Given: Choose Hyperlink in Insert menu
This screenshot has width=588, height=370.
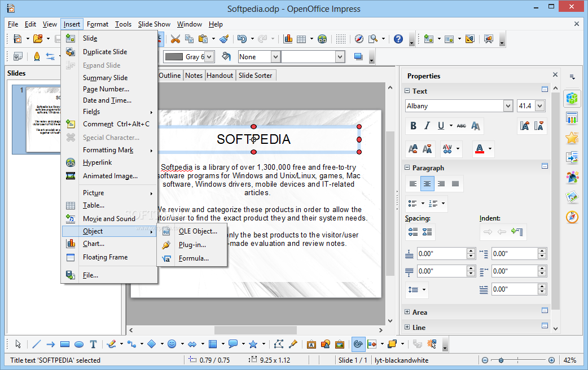Looking at the screenshot, I should pos(109,162).
